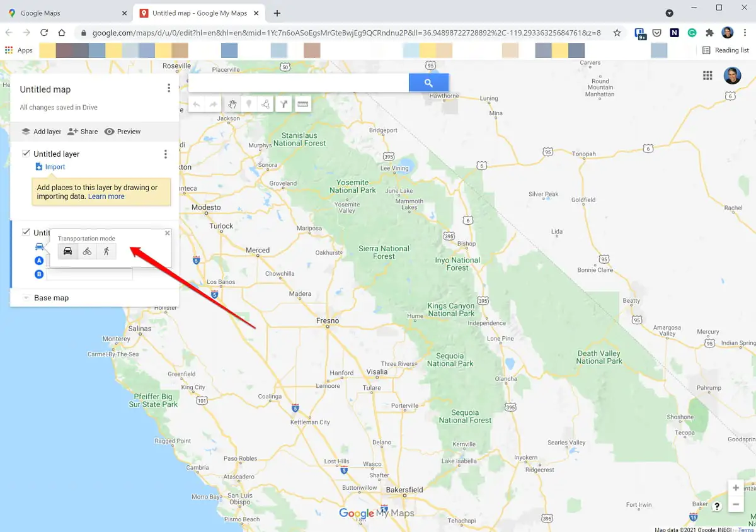The width and height of the screenshot is (756, 532).
Task: Open the Pocket extension
Action: tap(657, 33)
